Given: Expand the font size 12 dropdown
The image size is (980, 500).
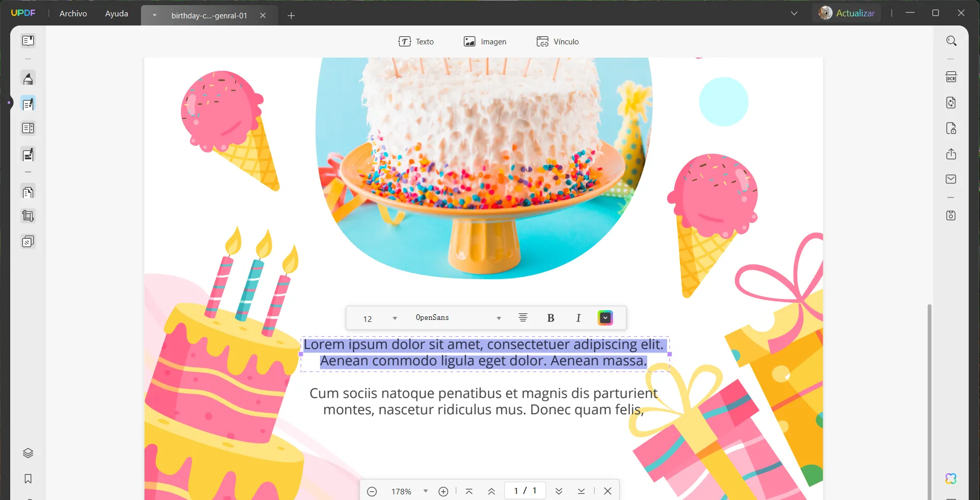Looking at the screenshot, I should (395, 318).
